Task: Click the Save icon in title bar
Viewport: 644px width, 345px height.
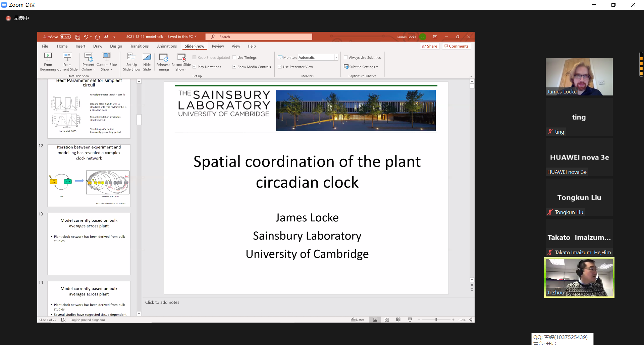Action: [77, 37]
